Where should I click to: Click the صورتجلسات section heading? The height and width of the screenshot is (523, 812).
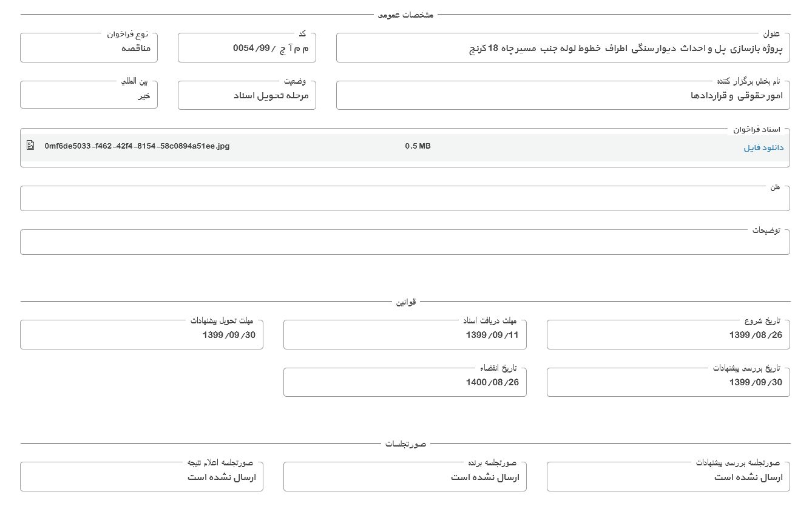click(x=405, y=444)
